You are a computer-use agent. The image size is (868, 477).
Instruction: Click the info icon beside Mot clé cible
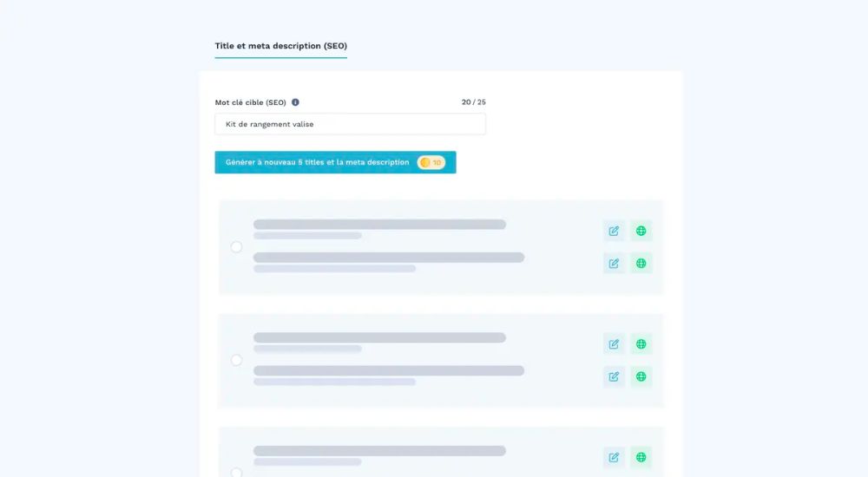295,102
